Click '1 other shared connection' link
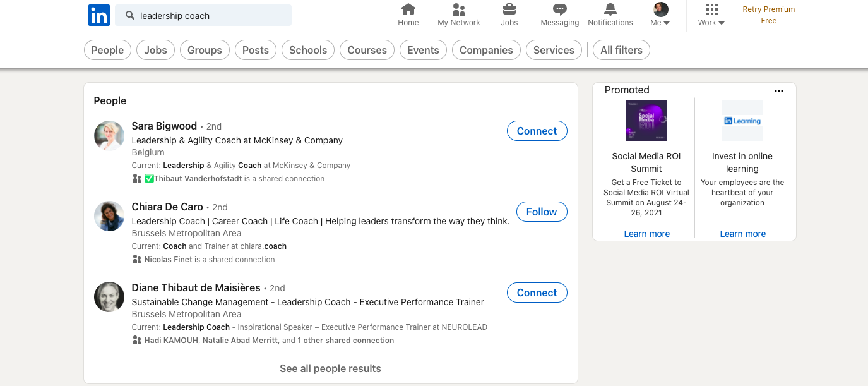This screenshot has height=386, width=868. click(346, 341)
